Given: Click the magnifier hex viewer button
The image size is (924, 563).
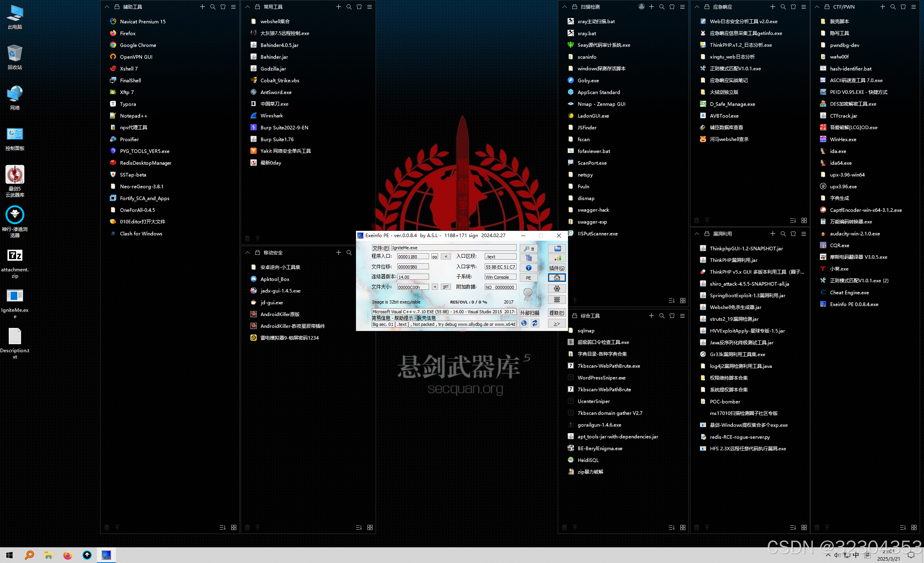Looking at the screenshot, I should pos(528,249).
